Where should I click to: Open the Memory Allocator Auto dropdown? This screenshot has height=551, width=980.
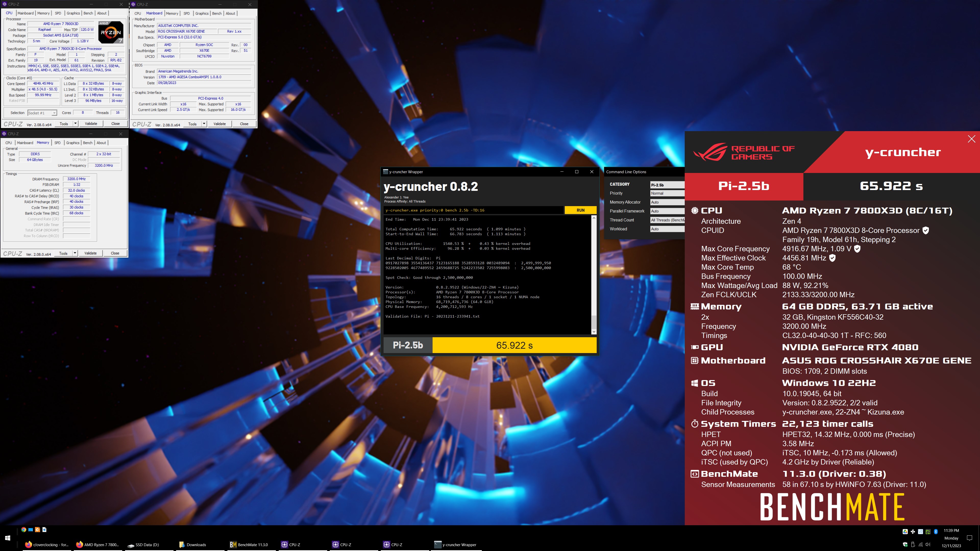tap(667, 202)
